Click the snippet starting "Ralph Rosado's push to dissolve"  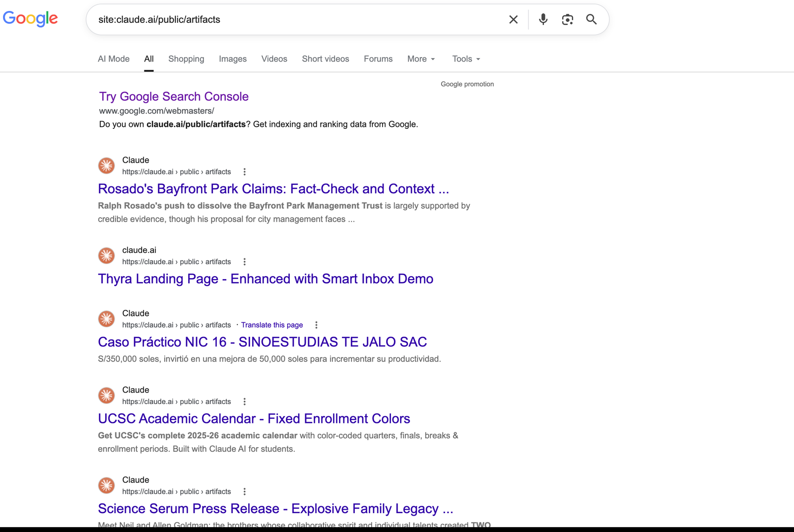tap(284, 212)
